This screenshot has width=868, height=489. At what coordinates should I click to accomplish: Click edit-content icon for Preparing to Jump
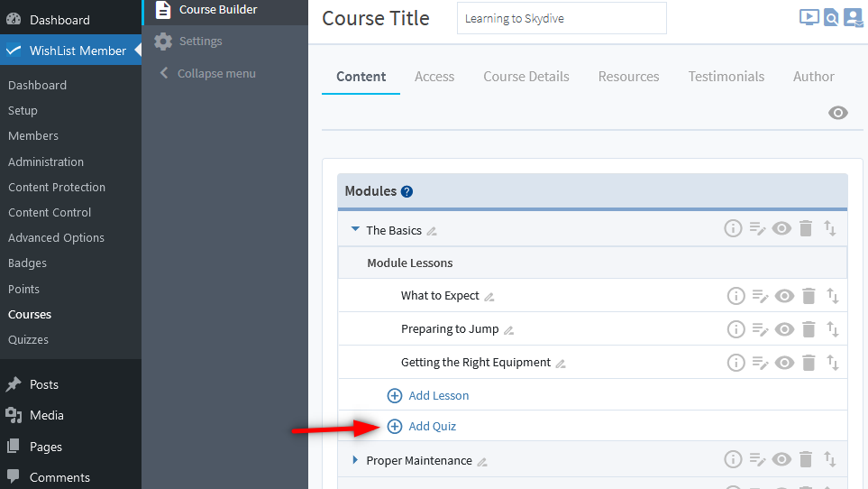click(760, 329)
